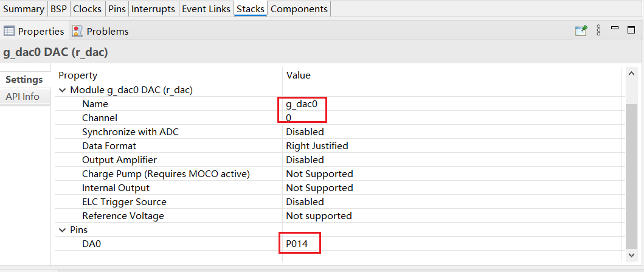644x272 pixels.
Task: Open the Components tab
Action: [299, 9]
